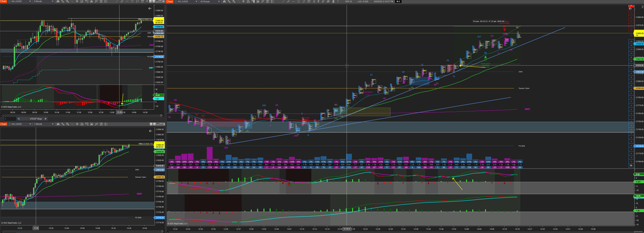The image size is (644, 233).
Task: Open Indicators icon in top-left chart toolbar
Action: point(91,2)
